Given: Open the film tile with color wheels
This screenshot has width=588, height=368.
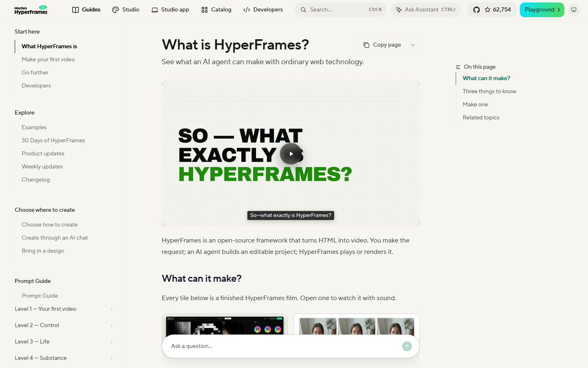Looking at the screenshot, I should click(x=225, y=325).
